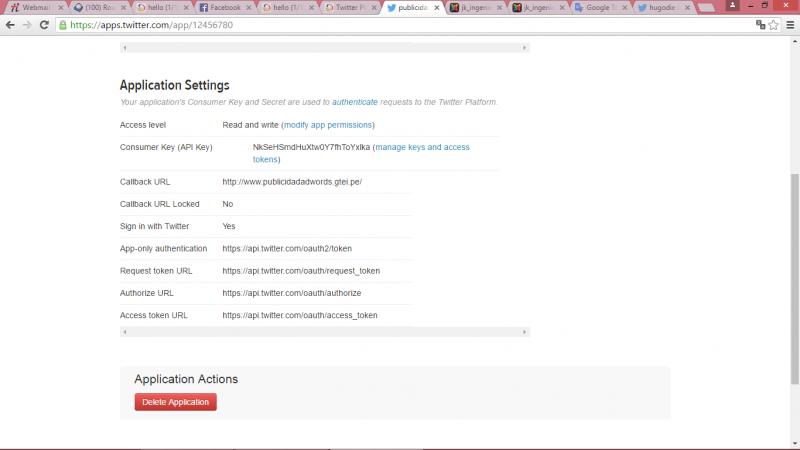Click the oauth/authorize URL text

(x=291, y=293)
